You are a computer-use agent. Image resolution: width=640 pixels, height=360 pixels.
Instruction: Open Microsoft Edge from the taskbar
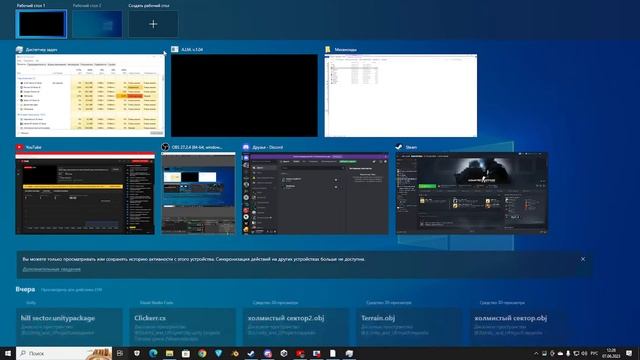click(x=153, y=353)
